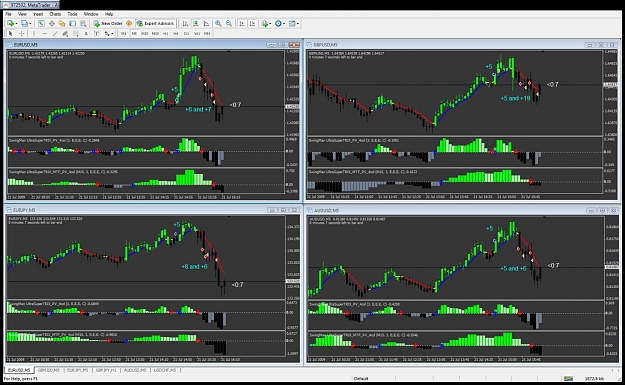The height and width of the screenshot is (385, 625).
Task: Show the Market Watch window
Action: click(x=41, y=24)
